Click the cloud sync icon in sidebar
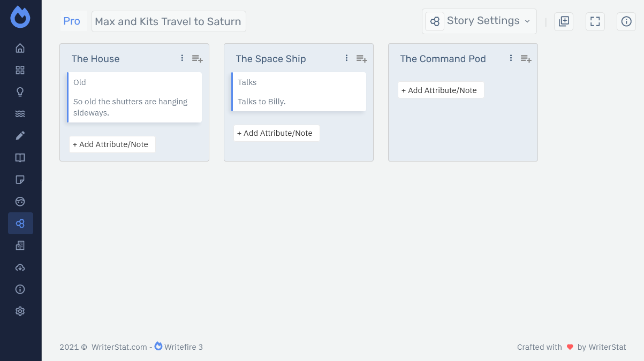This screenshot has width=644, height=361. (20, 267)
